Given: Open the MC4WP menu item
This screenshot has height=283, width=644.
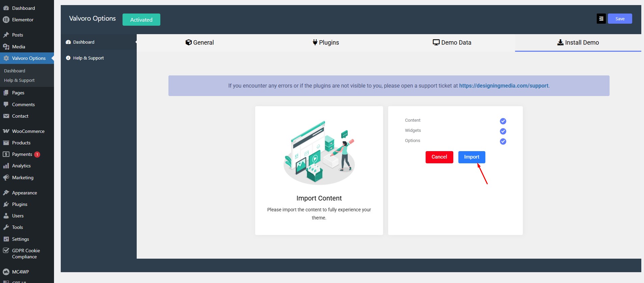Looking at the screenshot, I should click(20, 272).
